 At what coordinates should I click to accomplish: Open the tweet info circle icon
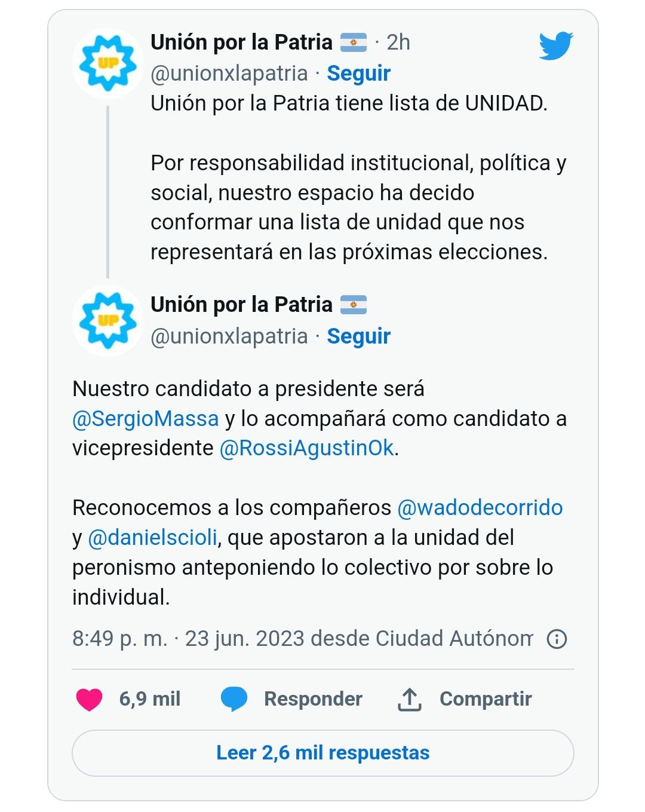click(557, 639)
